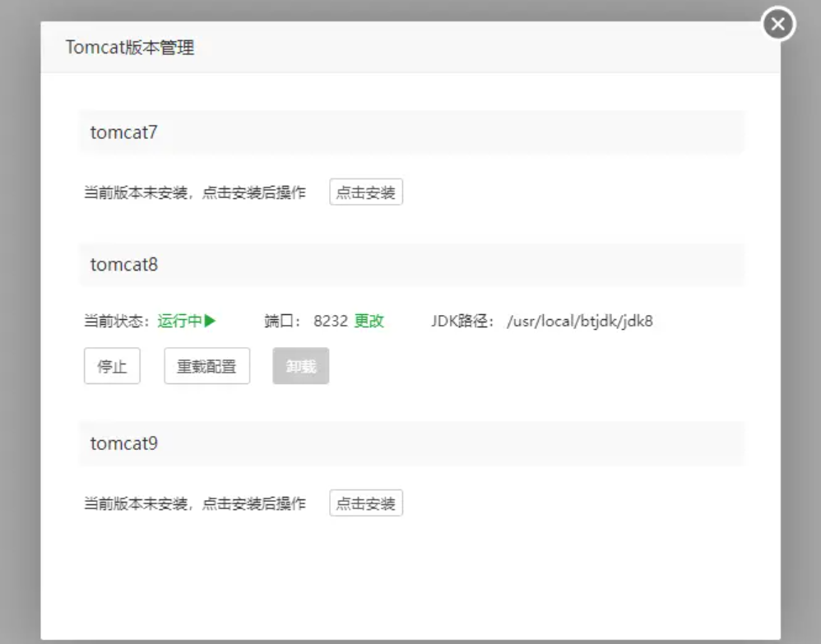Stop tomcat8 with the 停止 button
The image size is (821, 644).
[x=112, y=366]
